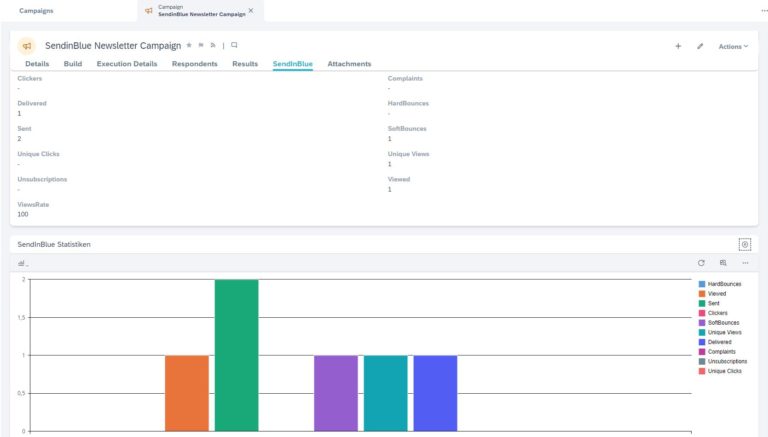Open the SendinBlue Statistiken panel settings icon
This screenshot has width=768, height=437.
point(744,244)
